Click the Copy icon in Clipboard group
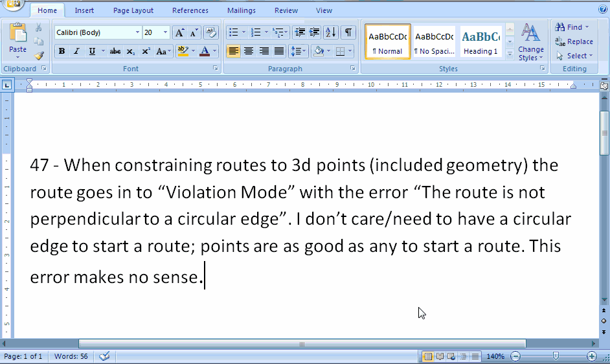 tap(38, 41)
